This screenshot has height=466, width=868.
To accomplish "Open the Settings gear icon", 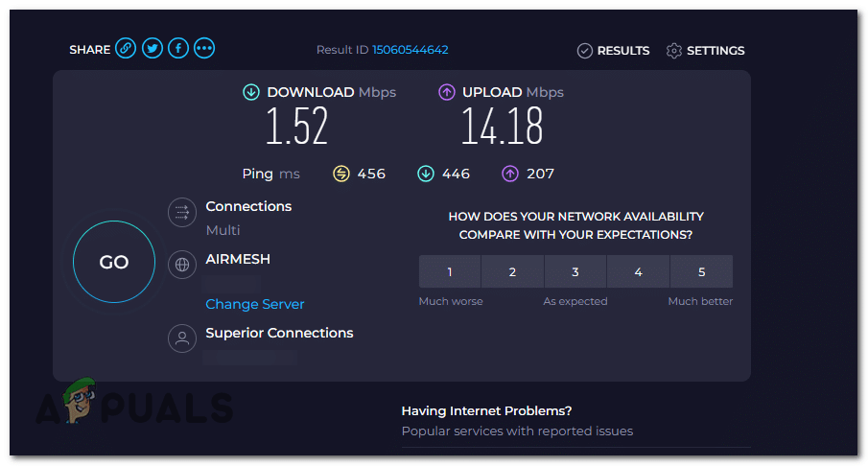I will click(x=674, y=51).
